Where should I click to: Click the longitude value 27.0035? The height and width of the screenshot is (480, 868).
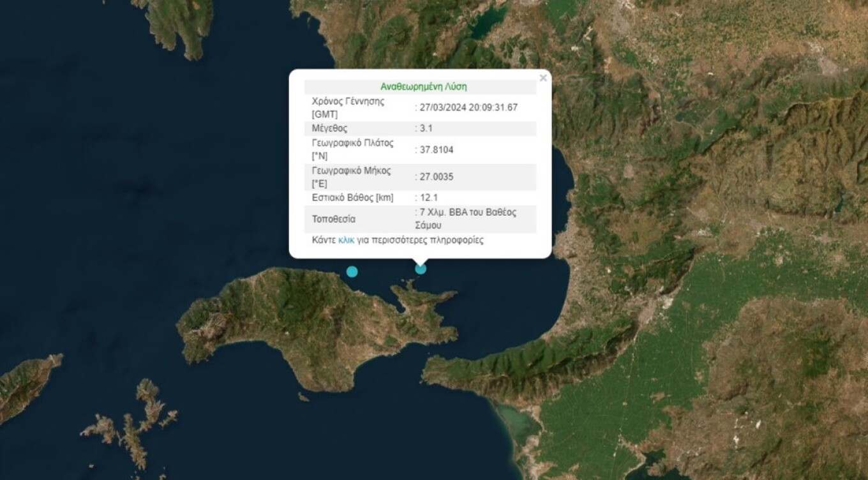[x=437, y=177]
